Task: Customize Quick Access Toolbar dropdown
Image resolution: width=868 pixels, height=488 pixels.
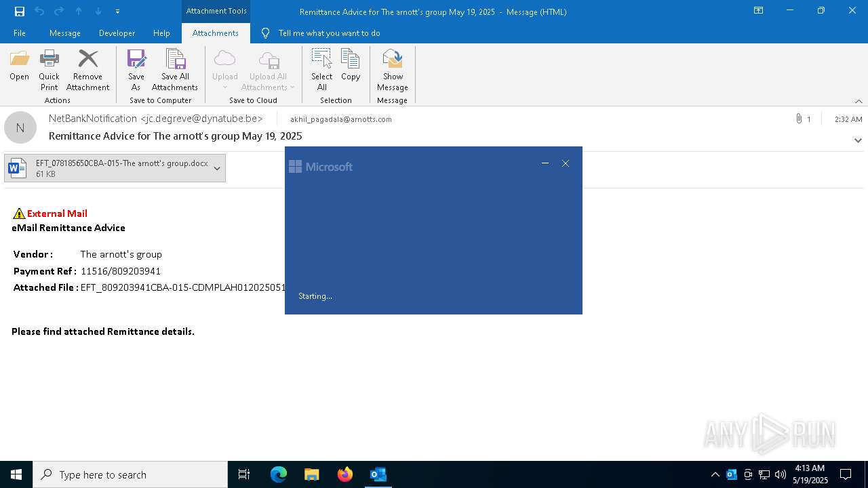Action: point(117,12)
